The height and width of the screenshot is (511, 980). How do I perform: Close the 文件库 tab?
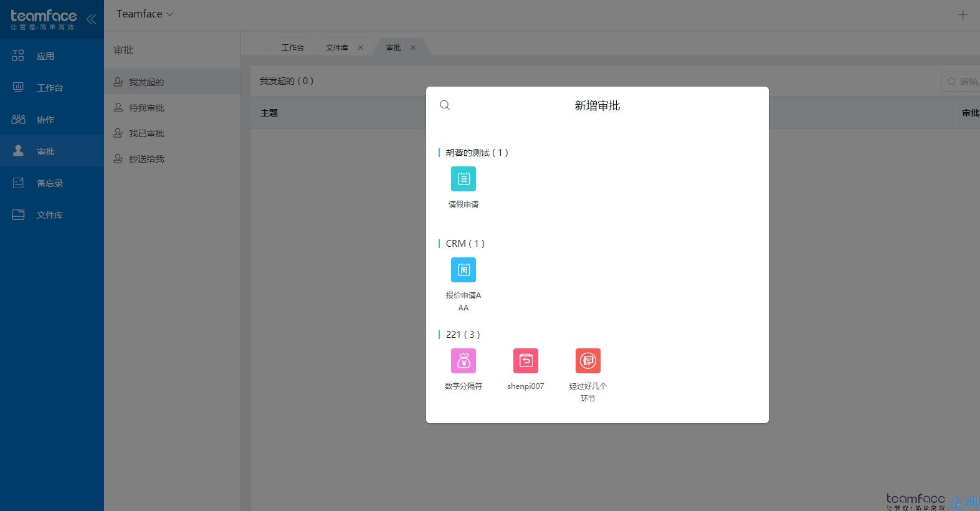[360, 48]
